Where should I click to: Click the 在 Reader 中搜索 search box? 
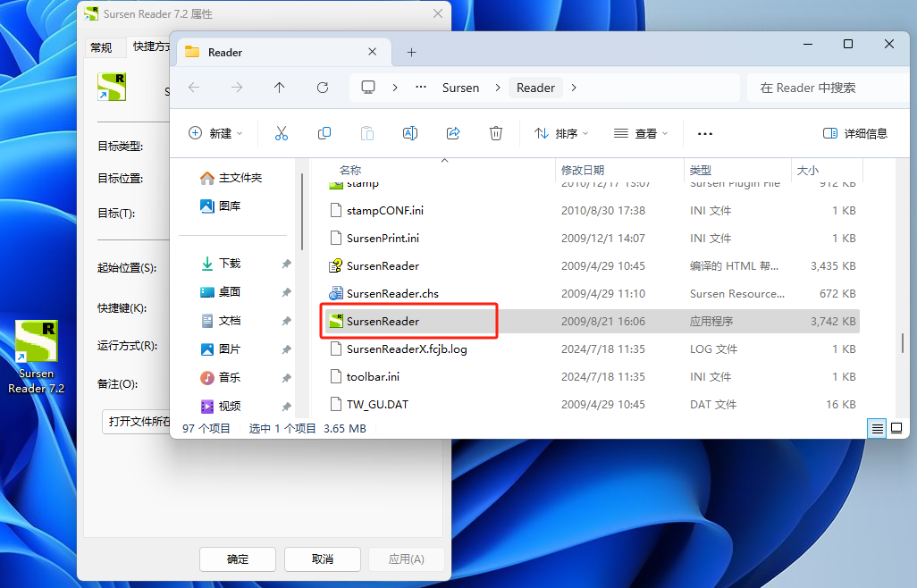click(829, 88)
